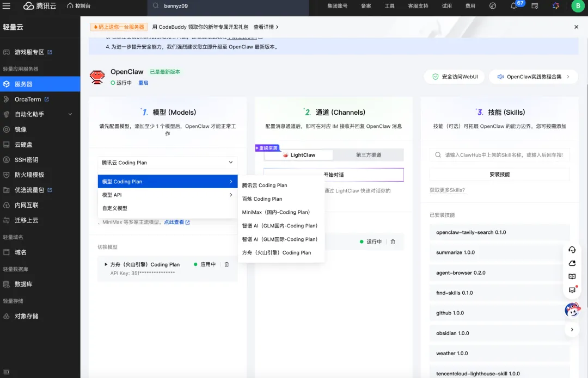Select MiniMax（国内-Coding Plan）

point(275,212)
